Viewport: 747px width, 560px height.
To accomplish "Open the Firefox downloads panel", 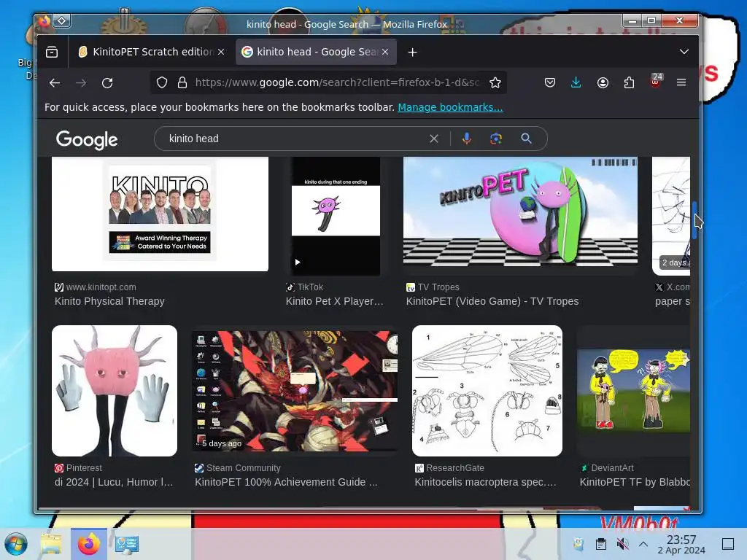I will (x=576, y=83).
